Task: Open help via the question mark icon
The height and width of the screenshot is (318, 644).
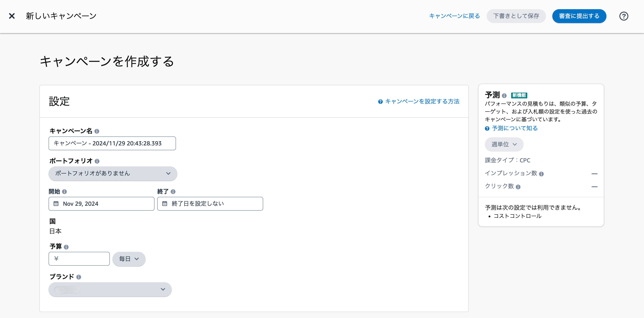Action: coord(624,16)
